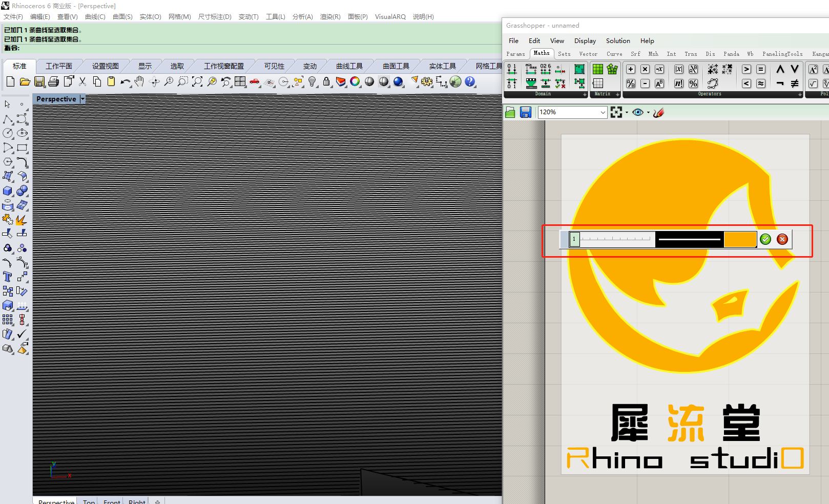Viewport: 829px width, 504px height.
Task: Select the Text object tool
Action: click(8, 277)
